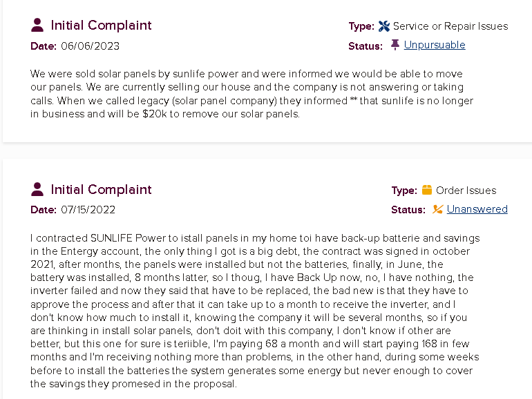This screenshot has width=532, height=399.
Task: Click the date 06/06/2023
Action: pyautogui.click(x=91, y=46)
